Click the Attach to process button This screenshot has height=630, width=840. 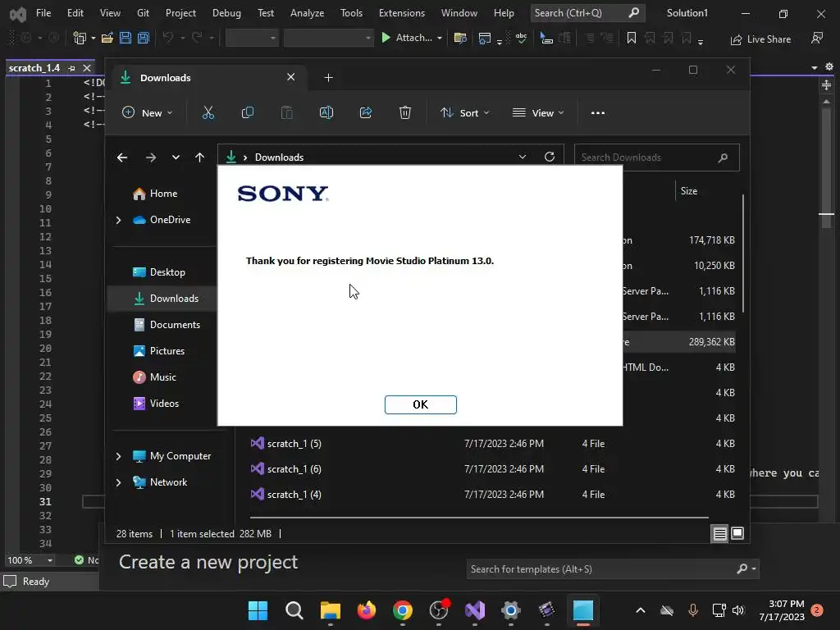[x=407, y=38]
